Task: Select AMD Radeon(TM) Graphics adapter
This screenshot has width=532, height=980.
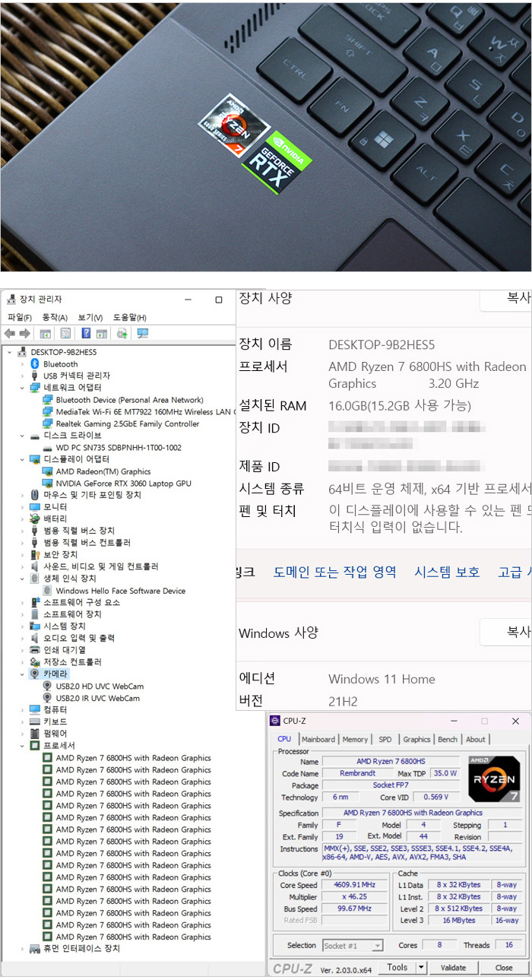Action: click(x=103, y=471)
